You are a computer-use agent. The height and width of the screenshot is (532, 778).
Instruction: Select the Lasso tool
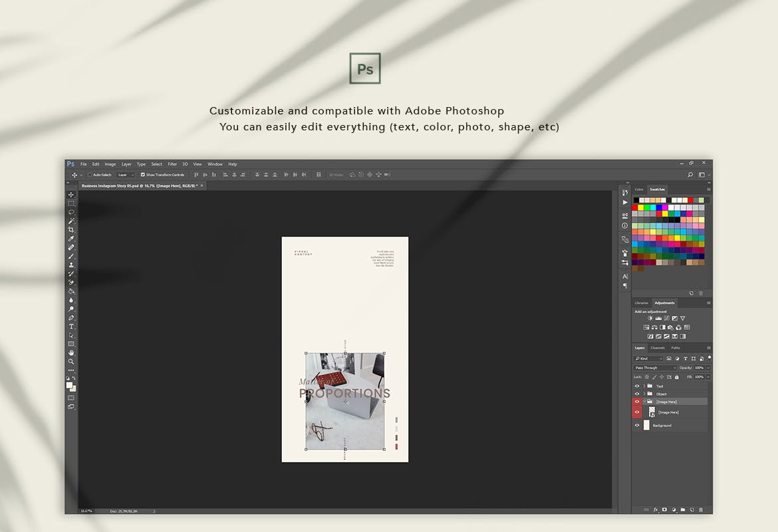[71, 212]
